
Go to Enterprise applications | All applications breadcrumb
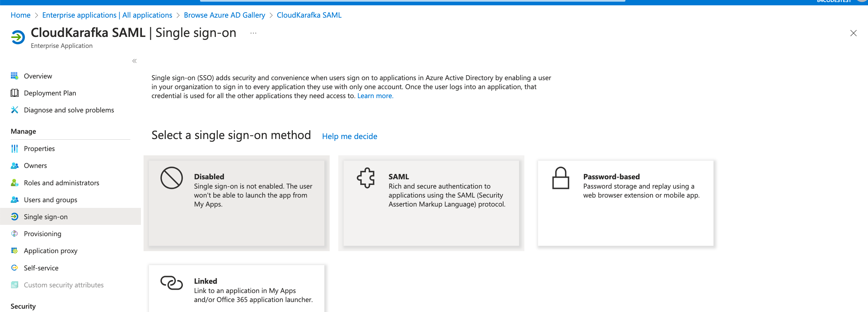tap(107, 15)
